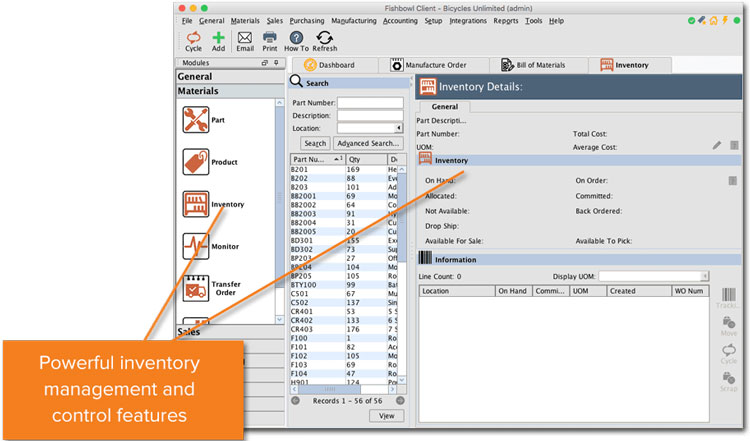This screenshot has width=750, height=441.
Task: Collapse the Materials module group
Action: (230, 91)
